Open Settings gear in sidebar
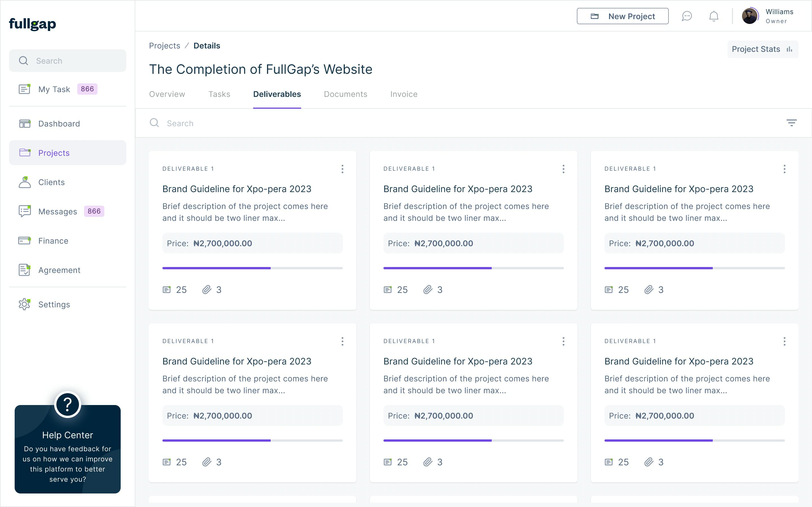 coord(25,304)
